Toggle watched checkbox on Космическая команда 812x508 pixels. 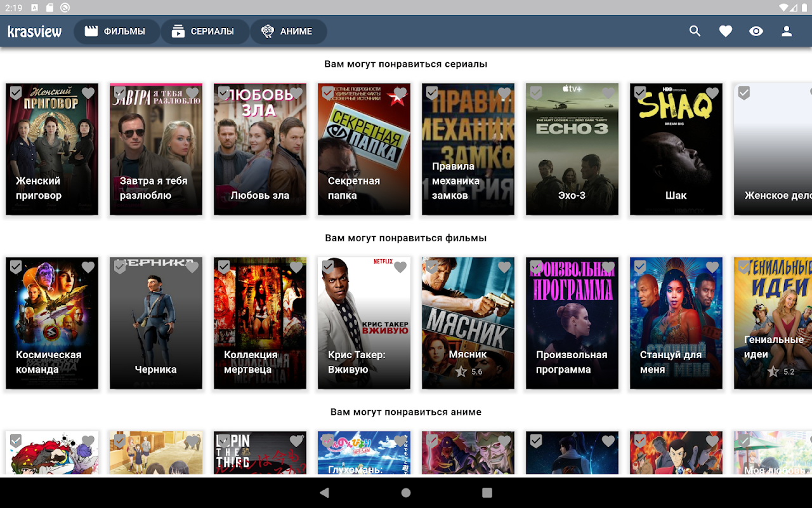pos(16,267)
